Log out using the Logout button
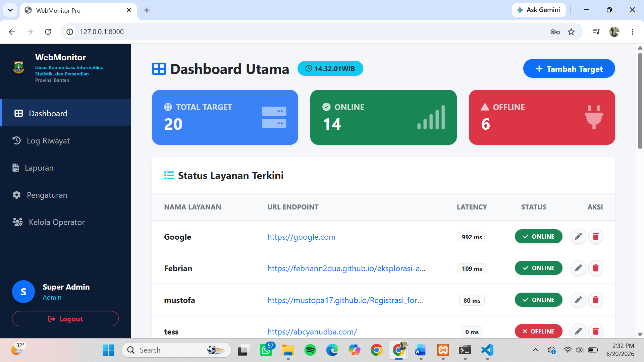 [x=65, y=319]
